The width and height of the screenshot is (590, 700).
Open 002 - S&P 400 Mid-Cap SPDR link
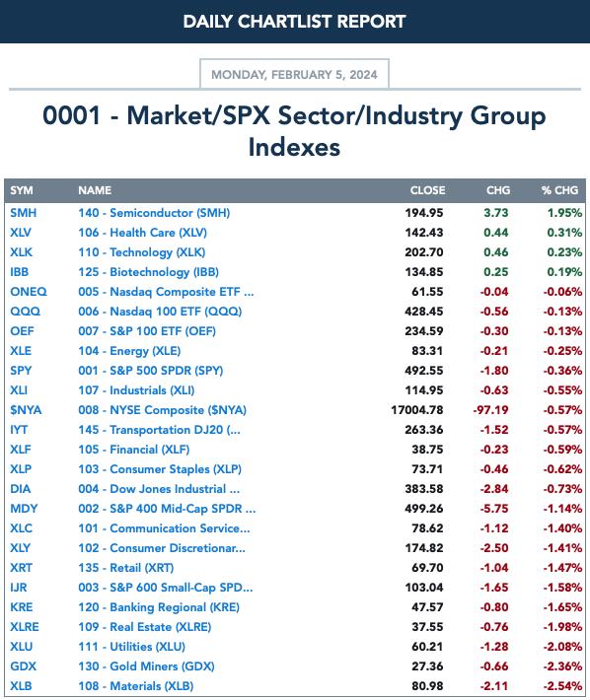tap(167, 509)
